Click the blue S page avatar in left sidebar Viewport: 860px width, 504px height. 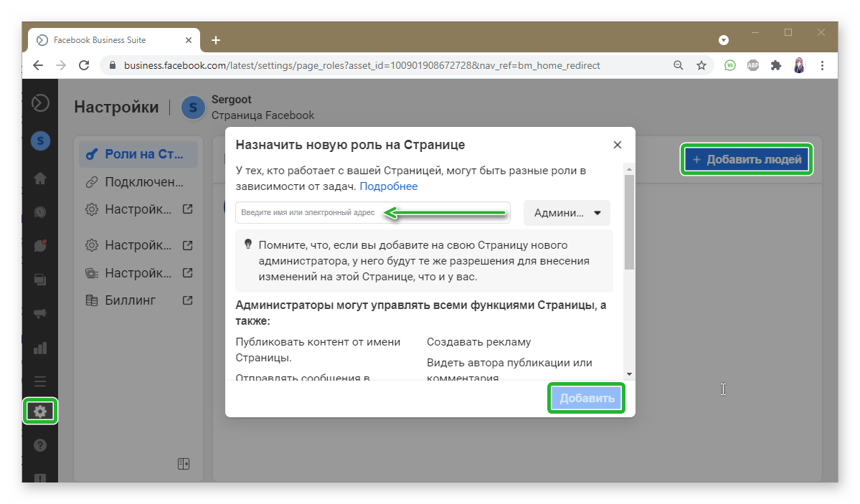point(40,141)
